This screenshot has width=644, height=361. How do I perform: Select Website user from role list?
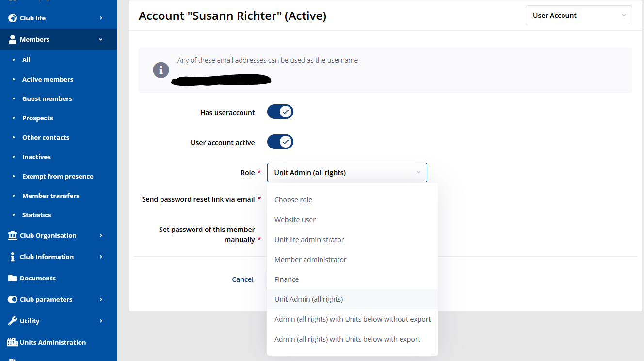[x=295, y=220]
